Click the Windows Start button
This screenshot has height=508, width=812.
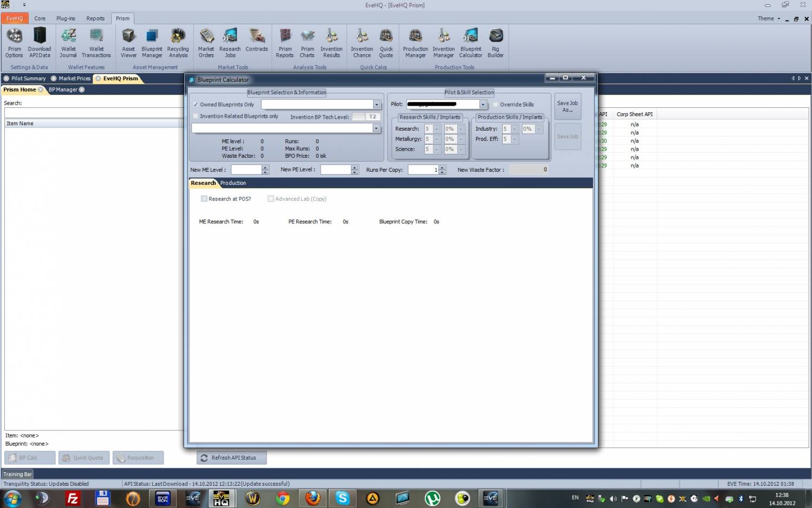pos(12,498)
